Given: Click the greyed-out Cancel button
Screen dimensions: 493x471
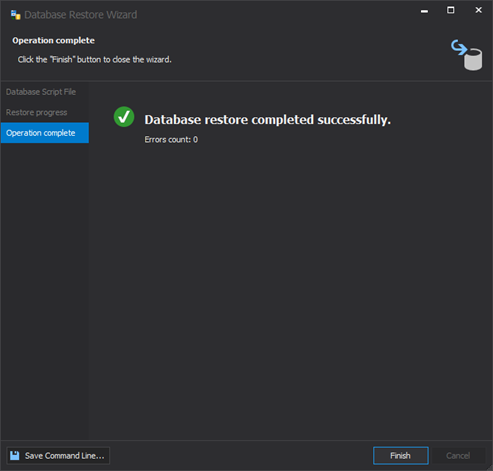Looking at the screenshot, I should (x=458, y=455).
